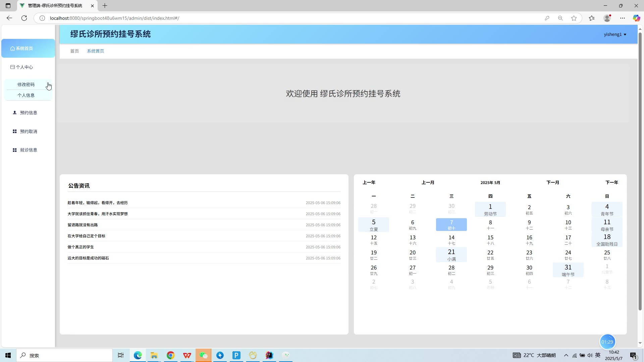Expand the yisheng1 user dropdown
The height and width of the screenshot is (362, 644).
[615, 34]
